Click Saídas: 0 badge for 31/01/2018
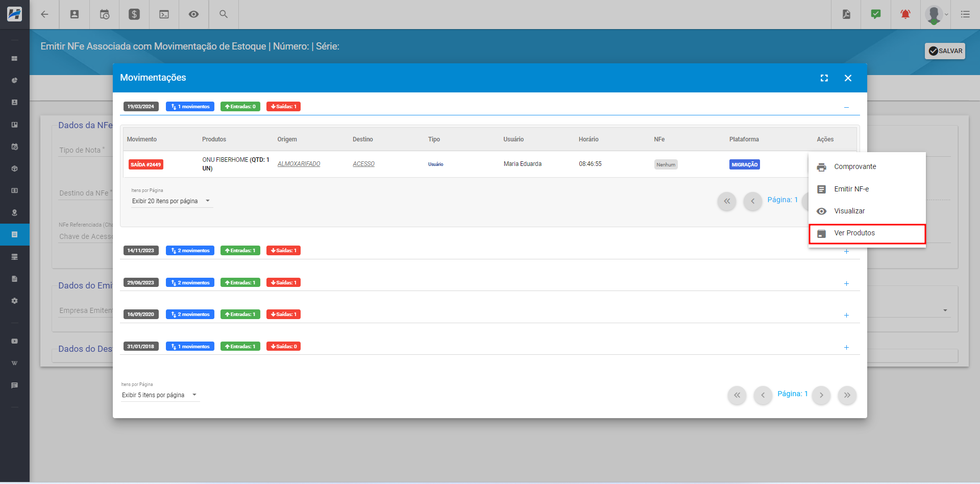 (283, 347)
